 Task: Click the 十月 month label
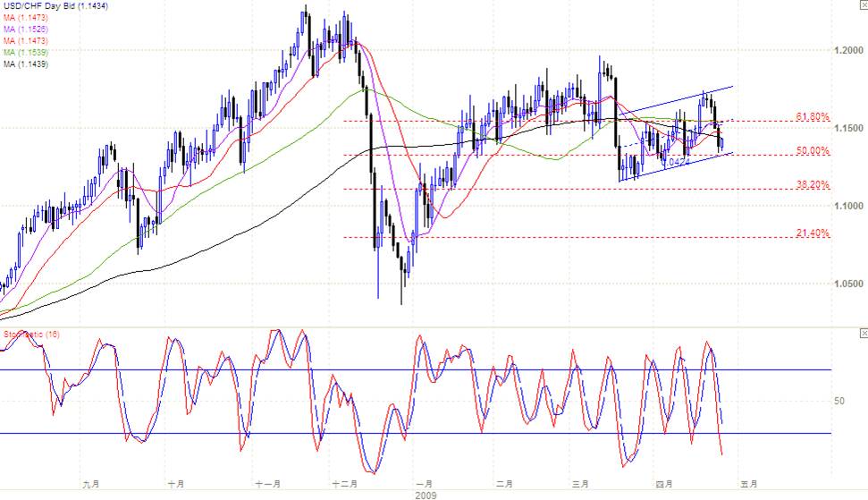click(x=176, y=484)
